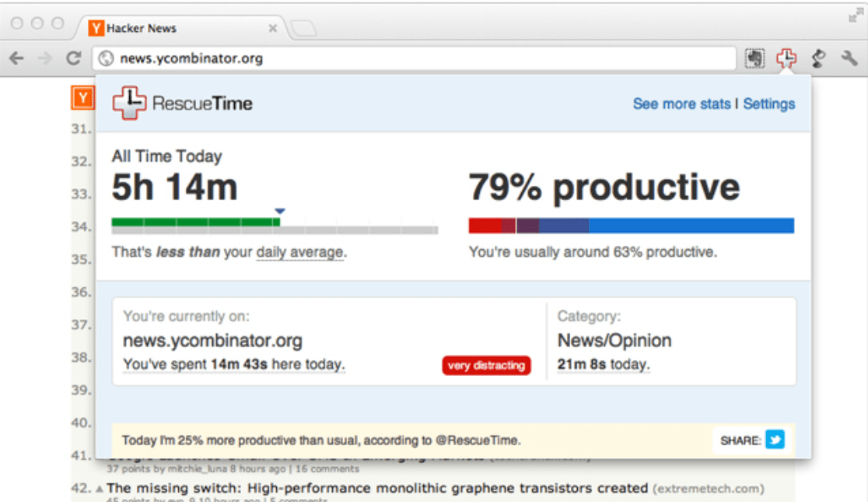Click the browser forward arrow
The height and width of the screenshot is (502, 868).
tap(45, 58)
